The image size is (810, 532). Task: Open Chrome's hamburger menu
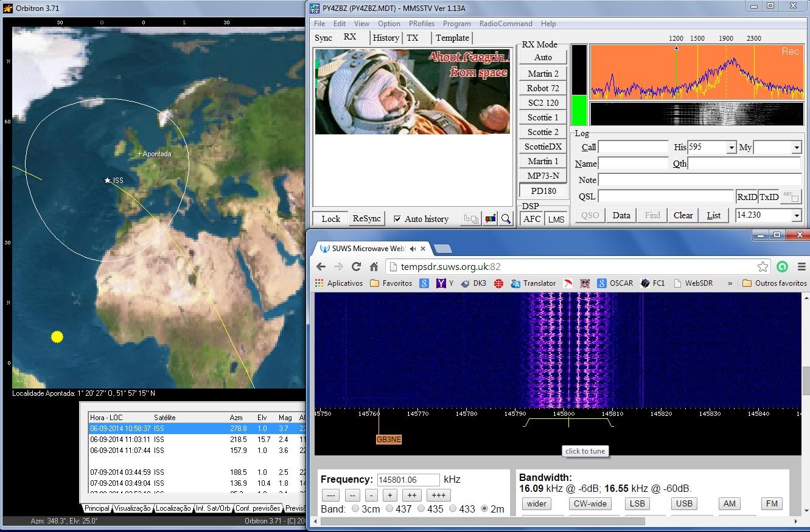(801, 266)
